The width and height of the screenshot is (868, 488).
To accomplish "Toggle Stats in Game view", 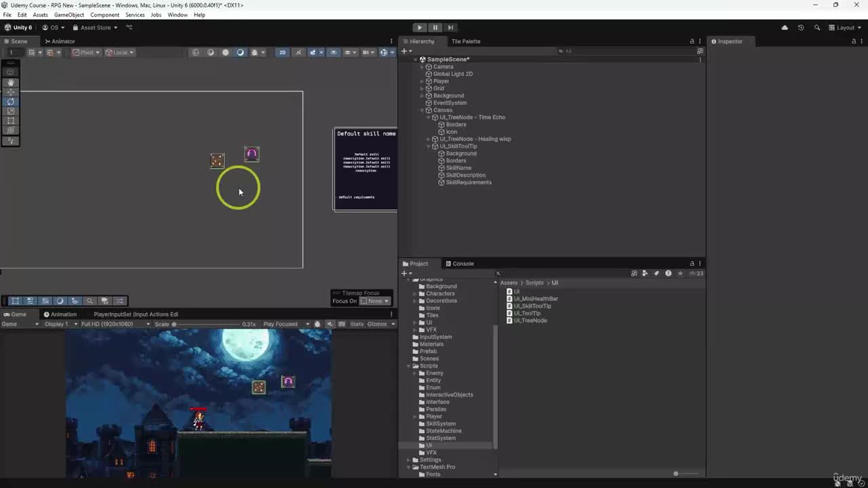I will point(357,324).
